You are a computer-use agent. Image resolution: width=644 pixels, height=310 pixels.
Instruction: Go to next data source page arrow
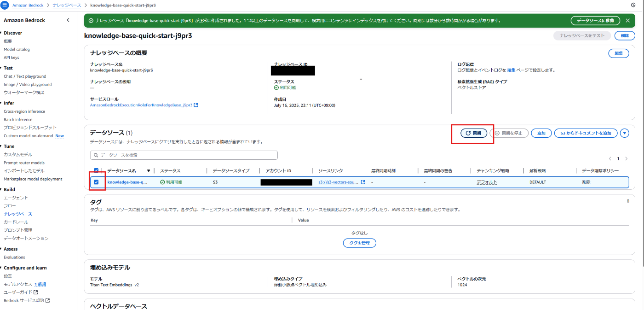click(x=626, y=158)
